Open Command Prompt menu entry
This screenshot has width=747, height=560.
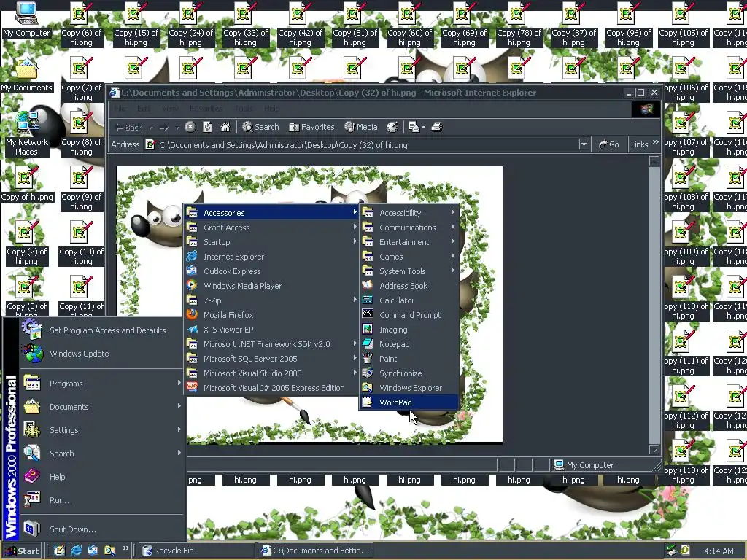409,315
